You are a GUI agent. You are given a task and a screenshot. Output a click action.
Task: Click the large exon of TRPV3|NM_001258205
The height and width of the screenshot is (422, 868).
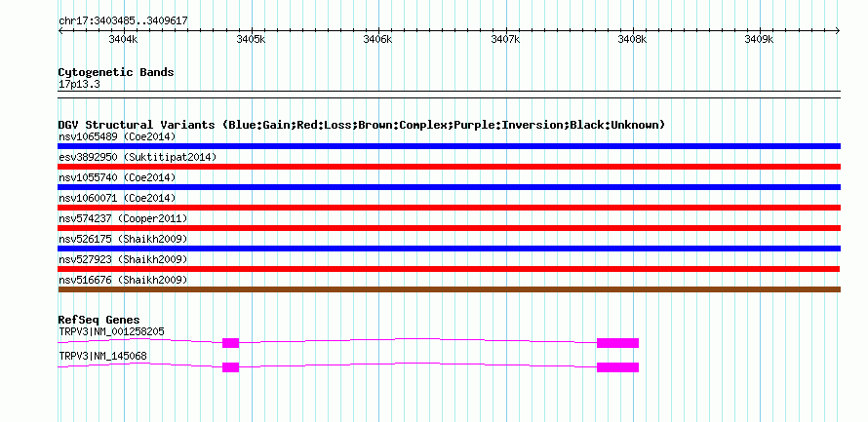tap(617, 343)
